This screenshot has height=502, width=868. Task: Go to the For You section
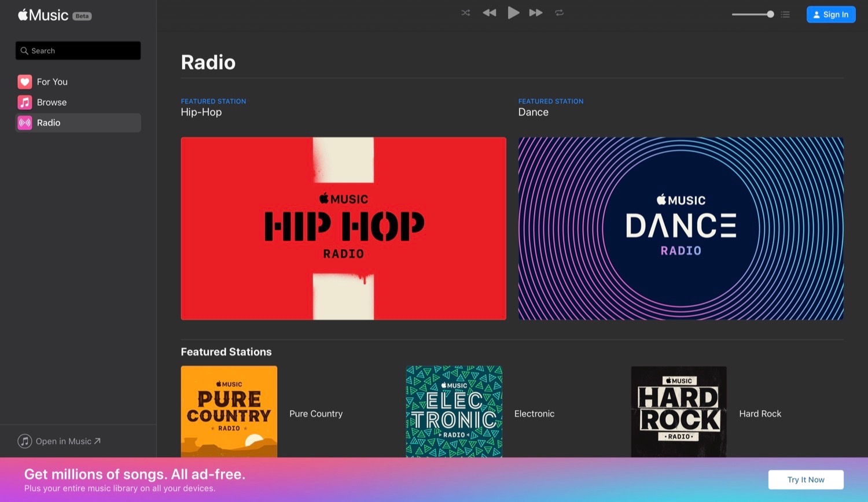tap(78, 82)
